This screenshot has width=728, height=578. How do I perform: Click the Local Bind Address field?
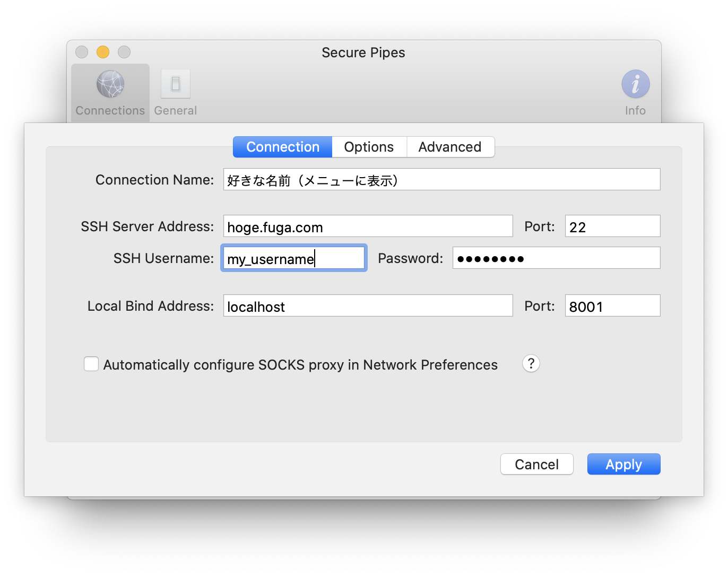[x=368, y=306]
